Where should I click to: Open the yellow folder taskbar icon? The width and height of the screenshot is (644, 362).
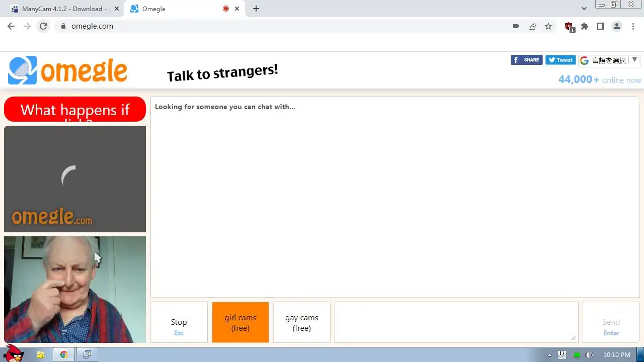[41, 355]
